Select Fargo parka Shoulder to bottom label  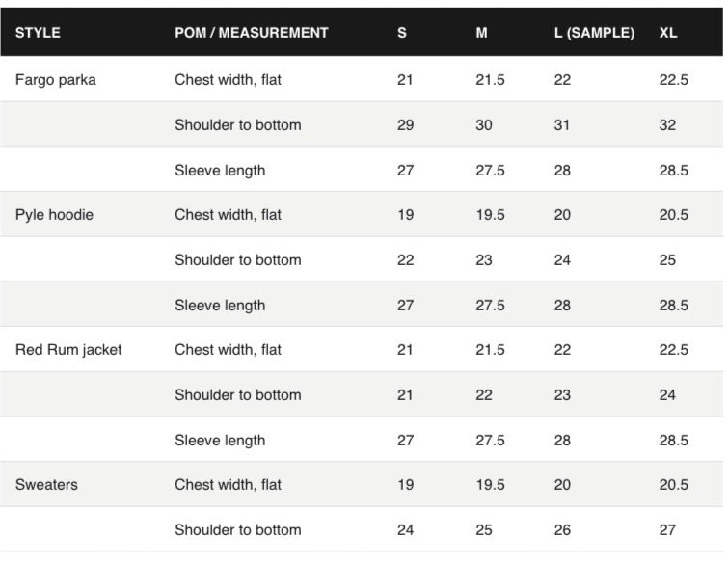[x=238, y=125]
